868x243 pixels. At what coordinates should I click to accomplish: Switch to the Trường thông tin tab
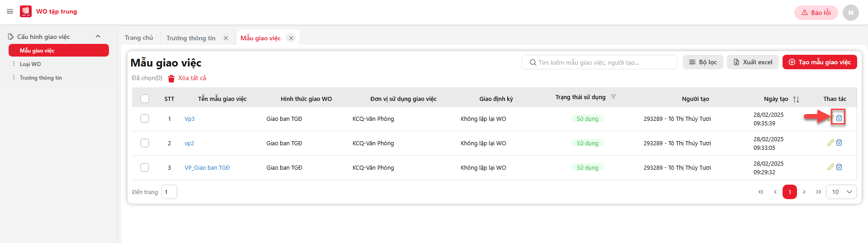click(191, 38)
